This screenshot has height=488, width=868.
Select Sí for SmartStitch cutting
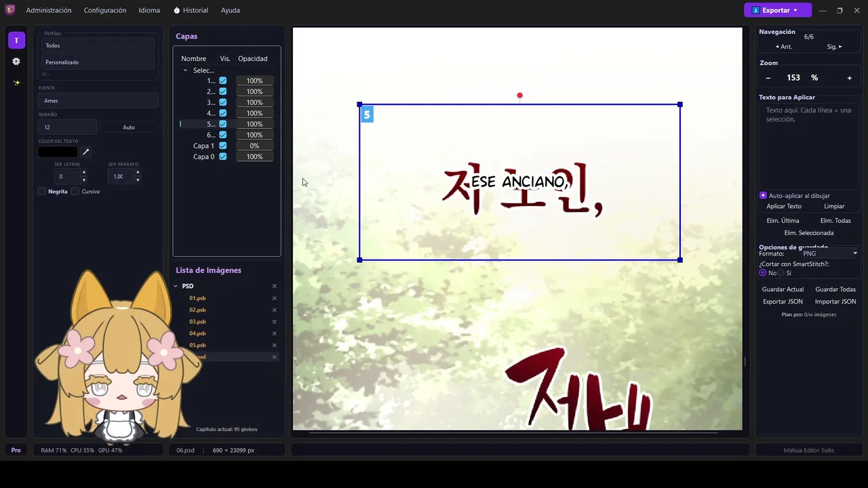[781, 272]
